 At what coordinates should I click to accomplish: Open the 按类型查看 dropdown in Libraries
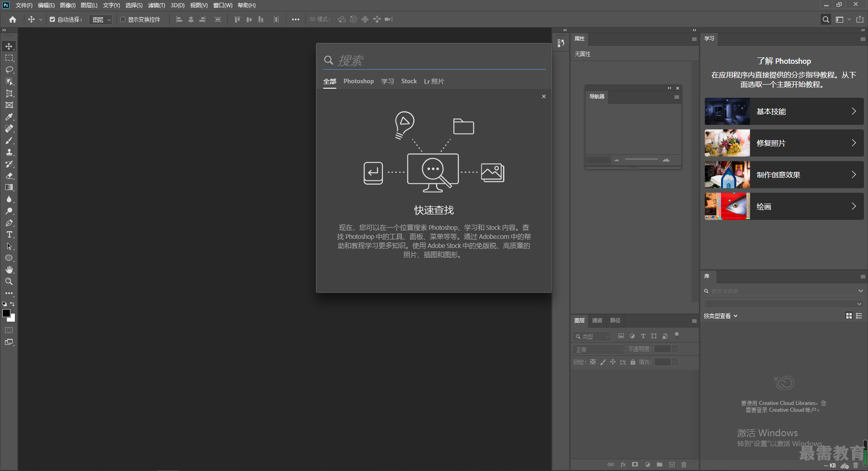(721, 316)
